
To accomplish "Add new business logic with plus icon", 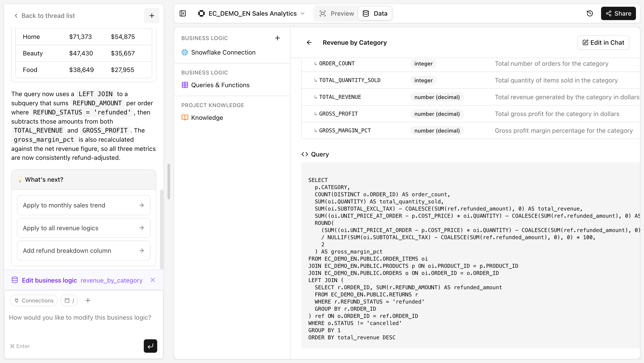I will click(277, 38).
